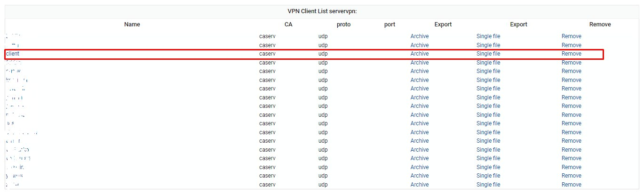The height and width of the screenshot is (195, 644).
Task: Click Archive in the first table row
Action: 420,36
